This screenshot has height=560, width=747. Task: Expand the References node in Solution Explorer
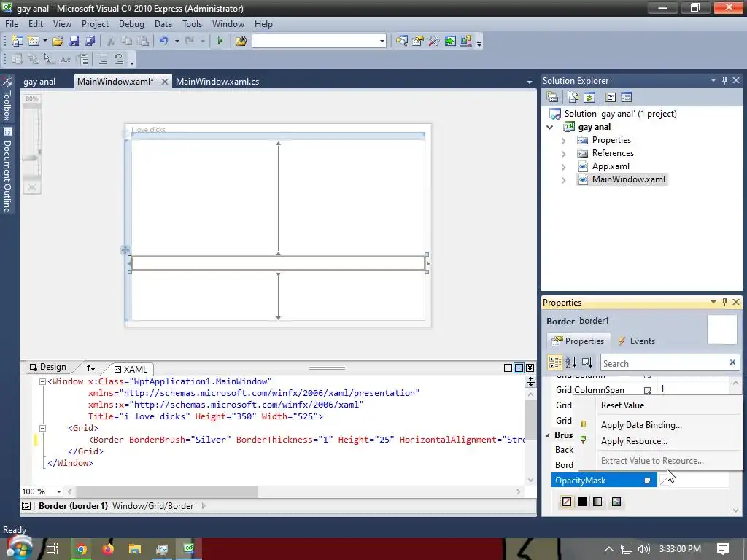[x=564, y=154]
